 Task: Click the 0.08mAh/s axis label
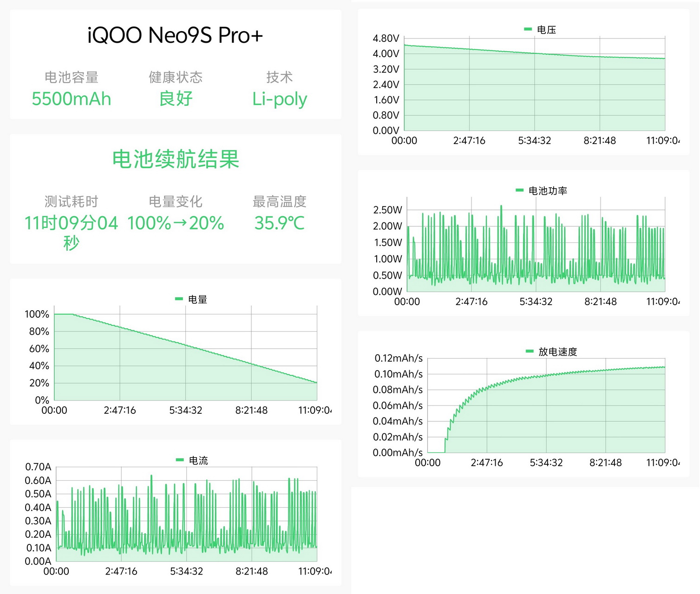point(398,390)
